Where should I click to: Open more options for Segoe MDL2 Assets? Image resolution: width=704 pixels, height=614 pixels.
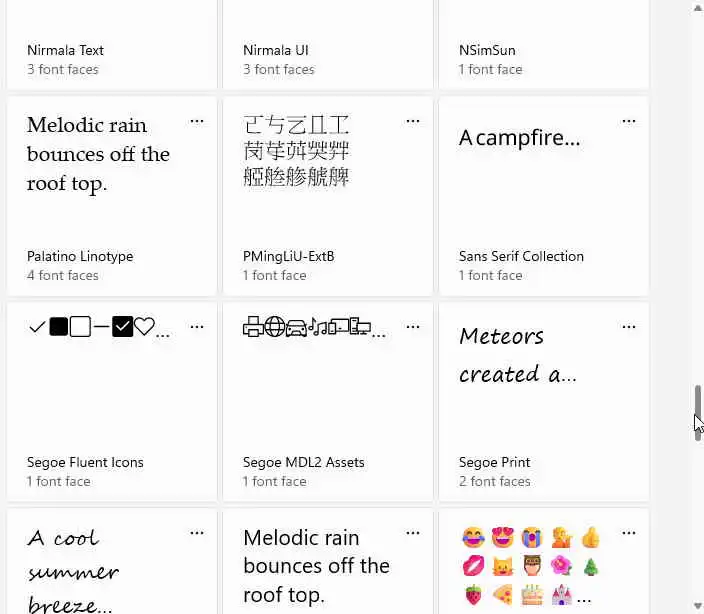[413, 327]
